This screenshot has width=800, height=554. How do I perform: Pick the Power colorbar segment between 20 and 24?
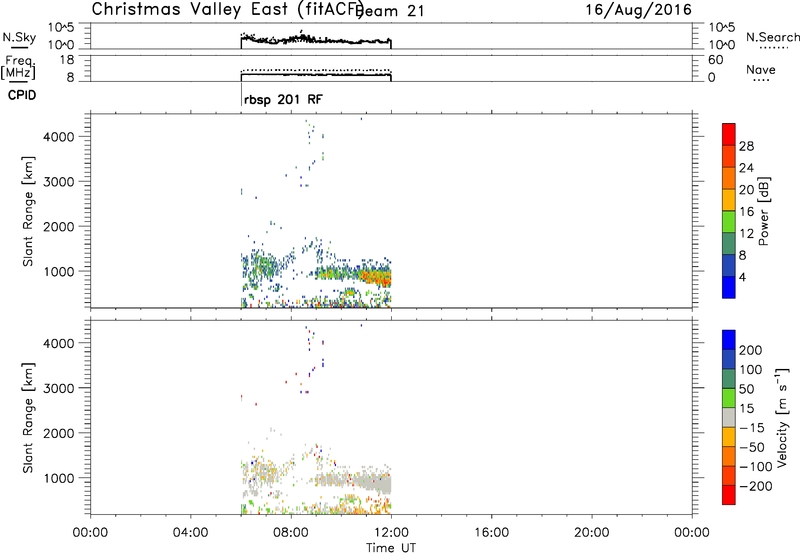[729, 178]
